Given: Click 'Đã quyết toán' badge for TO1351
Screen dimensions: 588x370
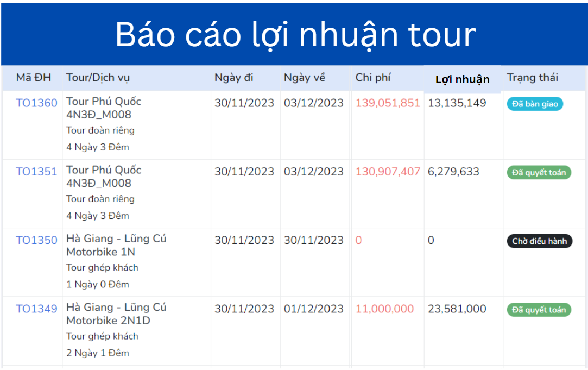Looking at the screenshot, I should coord(539,173).
